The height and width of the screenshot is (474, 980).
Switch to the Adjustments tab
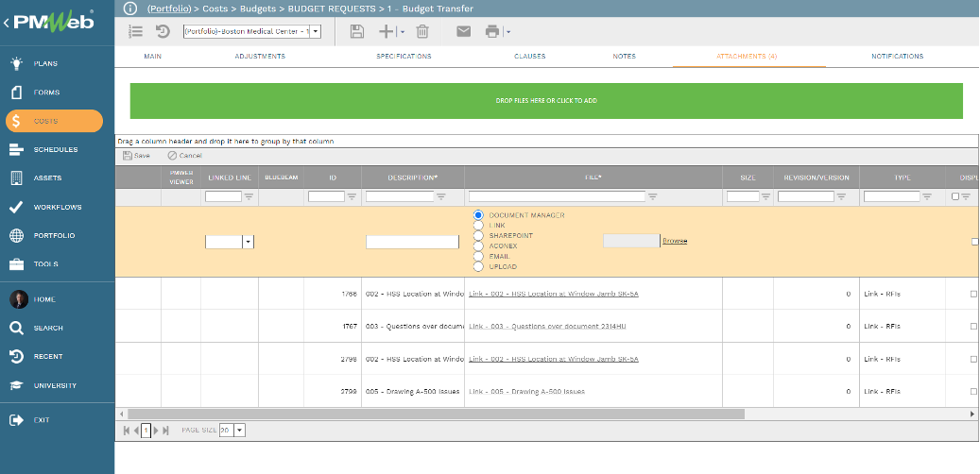260,57
